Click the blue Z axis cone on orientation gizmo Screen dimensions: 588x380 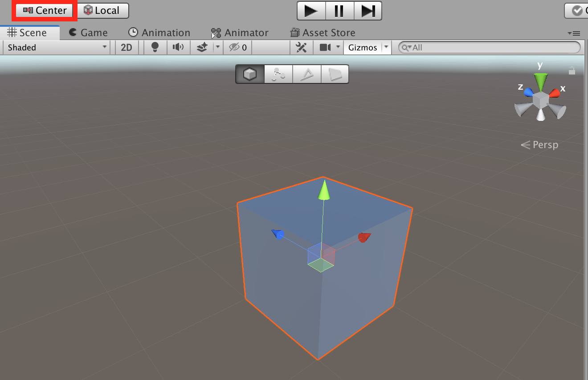click(529, 92)
